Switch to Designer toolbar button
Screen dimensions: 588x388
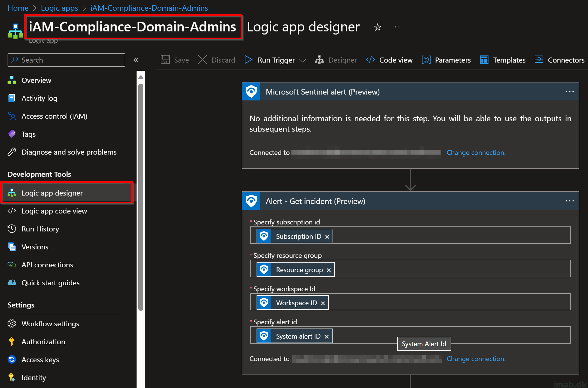pyautogui.click(x=336, y=60)
